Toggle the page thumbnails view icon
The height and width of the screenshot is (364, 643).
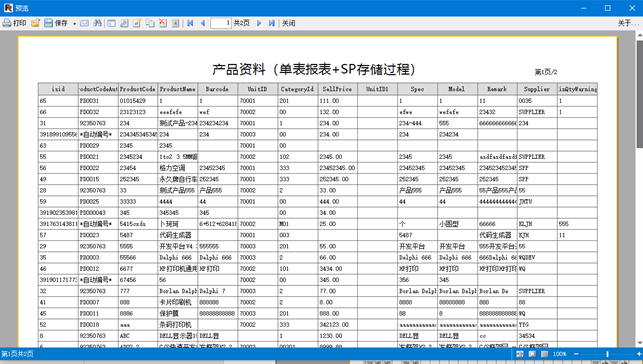point(124,23)
